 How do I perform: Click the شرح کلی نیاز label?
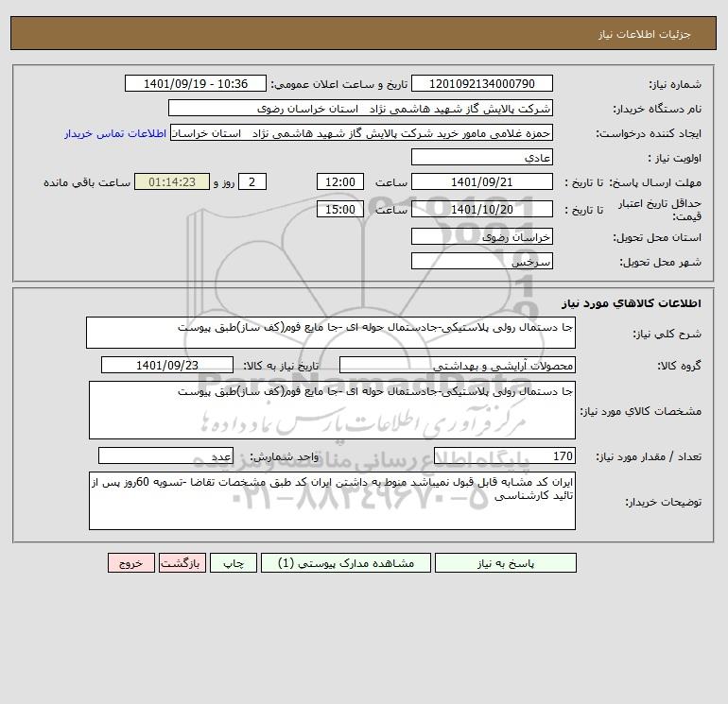667,334
